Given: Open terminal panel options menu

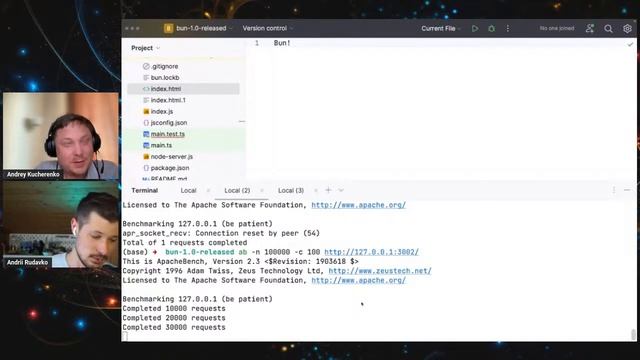Looking at the screenshot, I should [x=614, y=190].
